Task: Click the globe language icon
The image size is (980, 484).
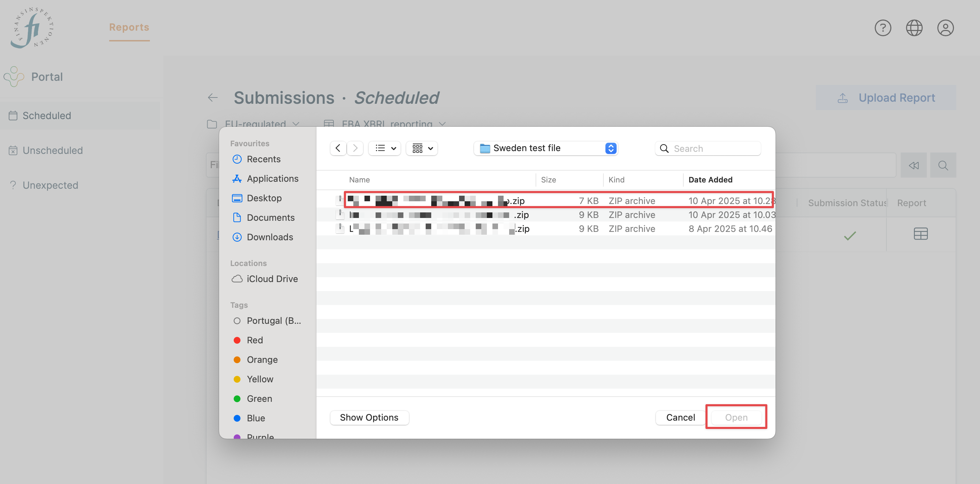Action: tap(915, 28)
